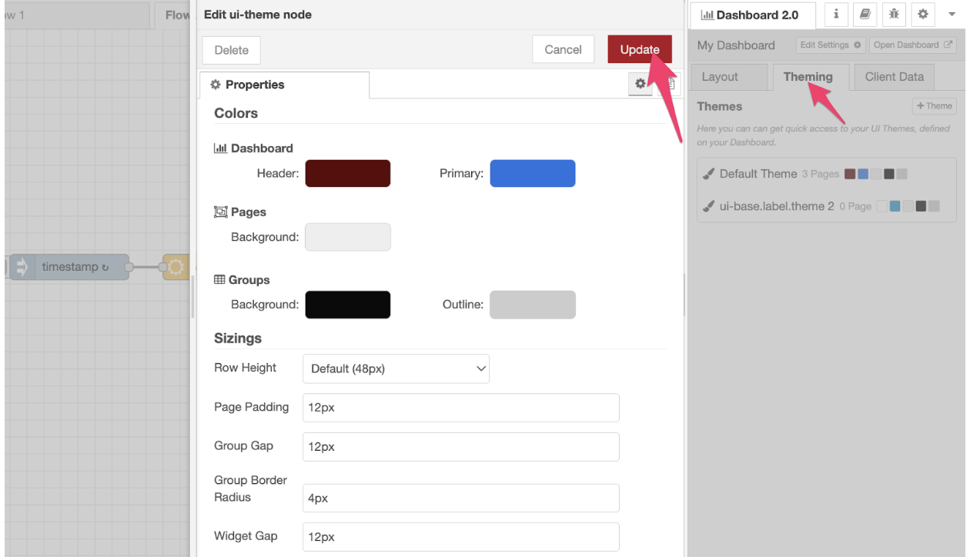Open the debug bug sidebar icon
The image size is (970, 560).
click(x=893, y=14)
